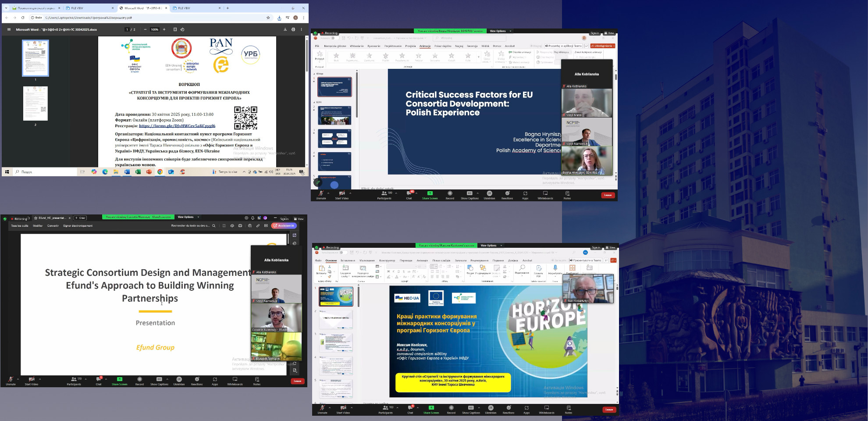Open Reactions in the Efund presentation Zoom window
The width and height of the screenshot is (868, 421).
point(197,381)
